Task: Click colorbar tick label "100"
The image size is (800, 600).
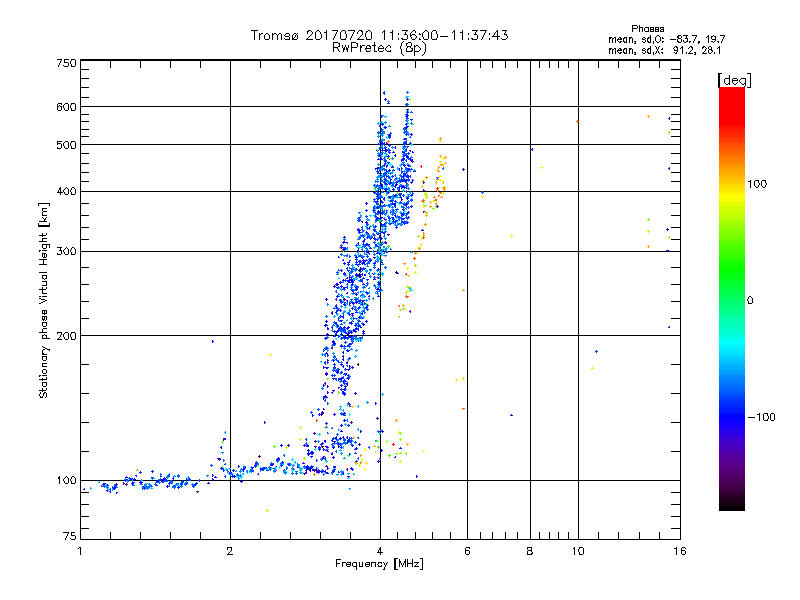Action: [757, 184]
